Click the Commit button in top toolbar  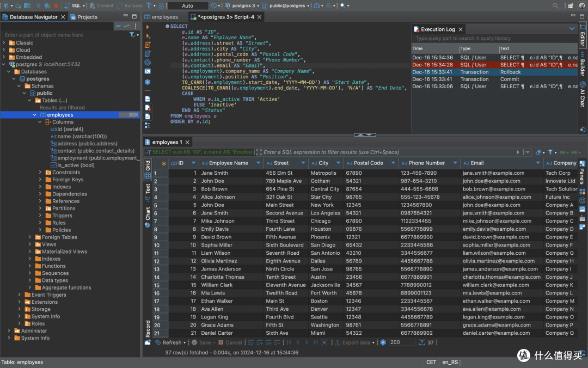pos(101,5)
